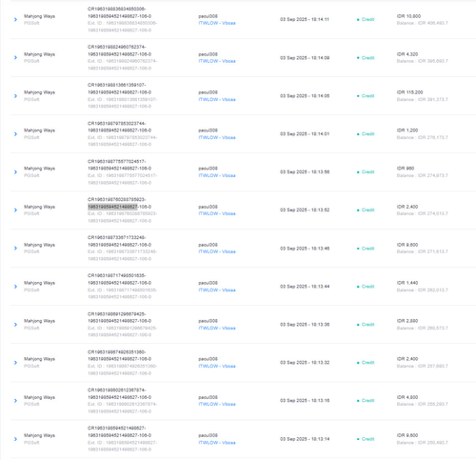Expand the IDR 960 transaction row

click(15, 172)
